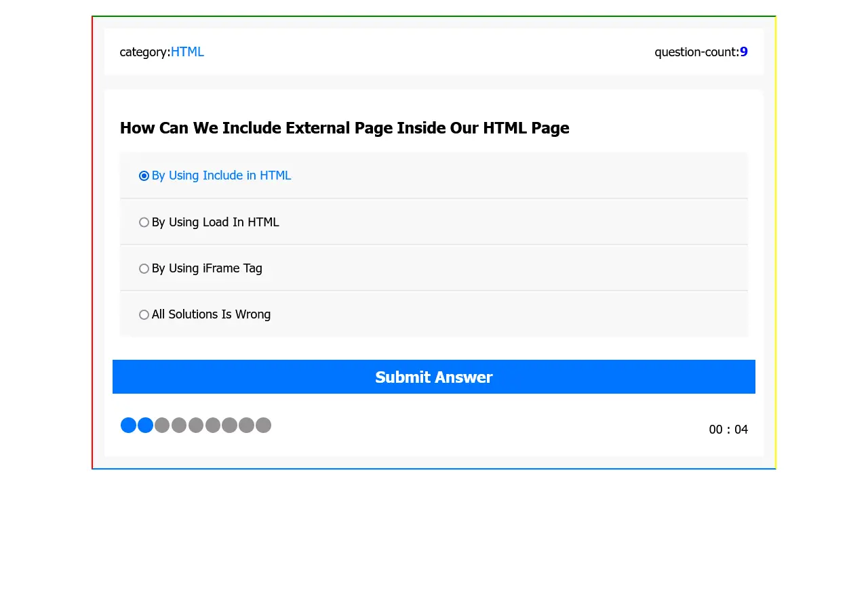
Task: Click the 'By Using Include in HTML' blue label
Action: click(221, 175)
